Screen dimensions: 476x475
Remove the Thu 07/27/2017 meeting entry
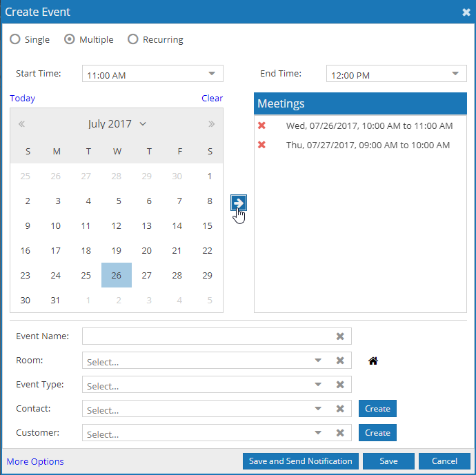pos(261,145)
